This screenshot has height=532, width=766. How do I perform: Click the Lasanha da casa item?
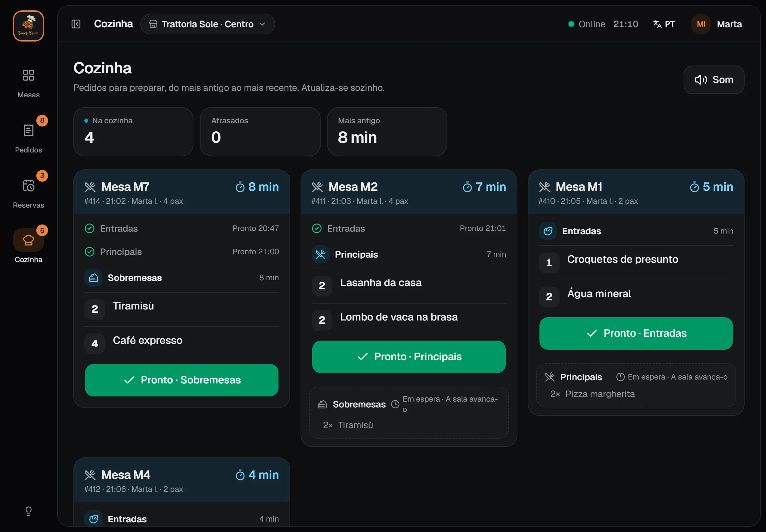point(409,286)
